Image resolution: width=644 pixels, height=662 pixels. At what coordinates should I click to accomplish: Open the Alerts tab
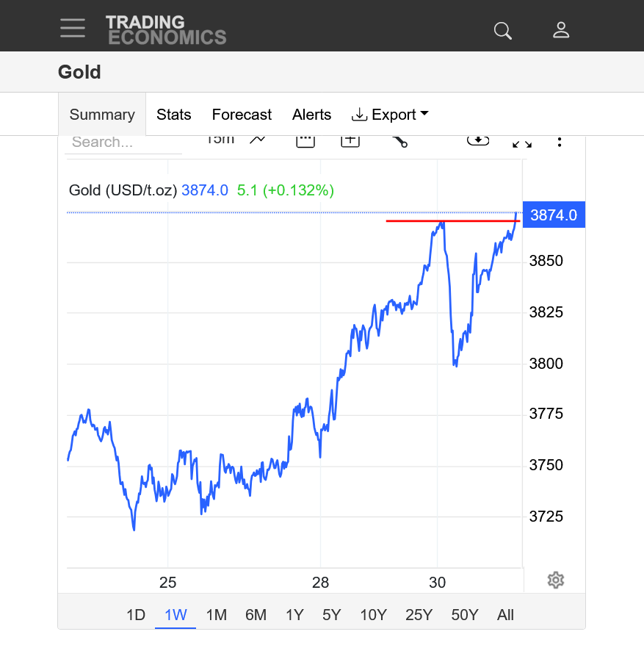(x=311, y=115)
